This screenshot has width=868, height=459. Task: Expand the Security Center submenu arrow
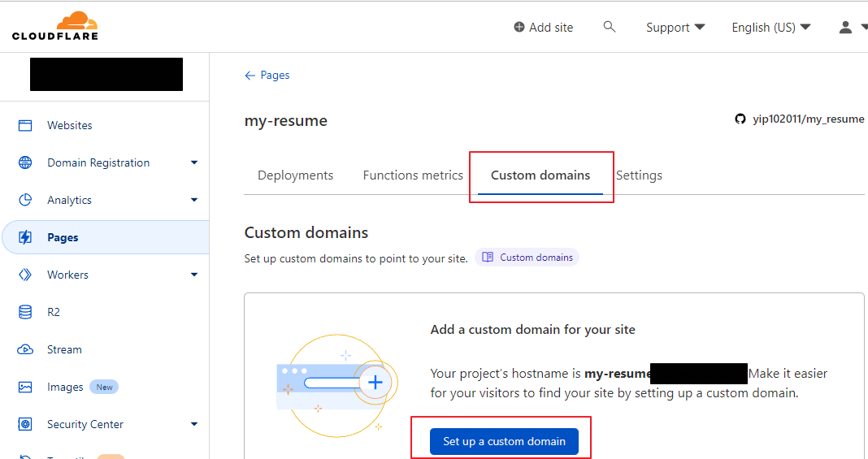click(194, 424)
